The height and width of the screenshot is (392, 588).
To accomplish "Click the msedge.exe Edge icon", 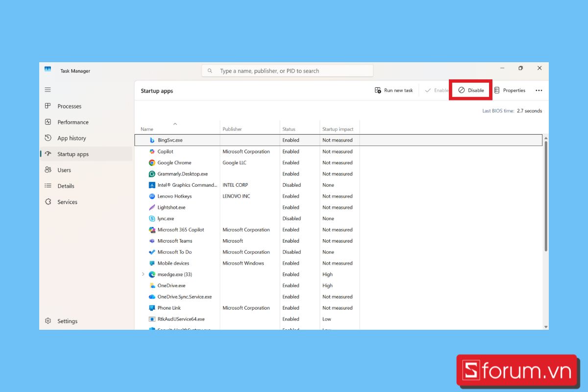I will [x=152, y=274].
